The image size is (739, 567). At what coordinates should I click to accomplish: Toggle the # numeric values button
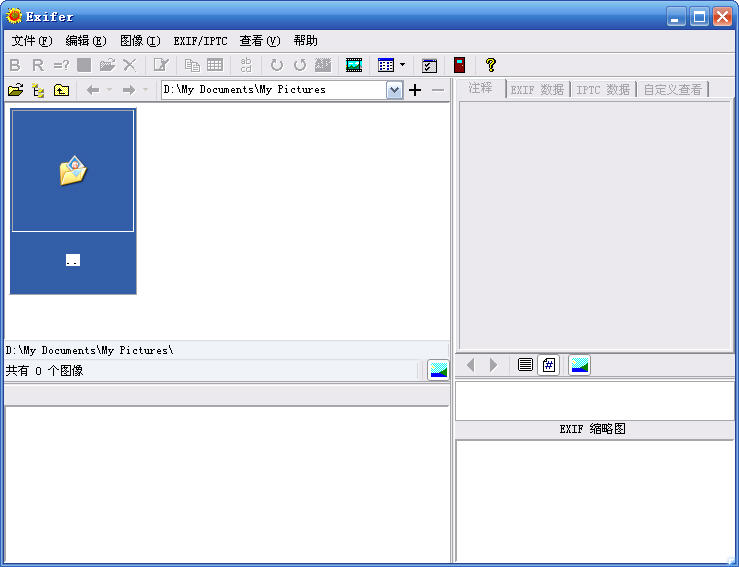pos(549,365)
